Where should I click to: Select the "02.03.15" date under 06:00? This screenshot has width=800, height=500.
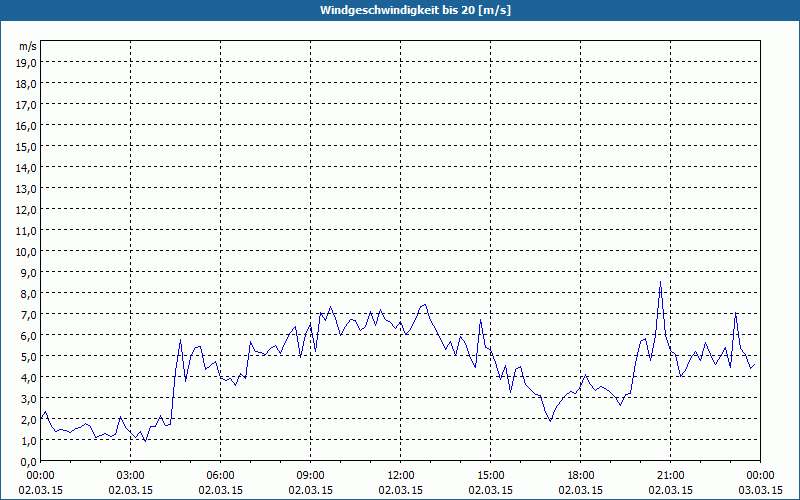click(x=220, y=490)
